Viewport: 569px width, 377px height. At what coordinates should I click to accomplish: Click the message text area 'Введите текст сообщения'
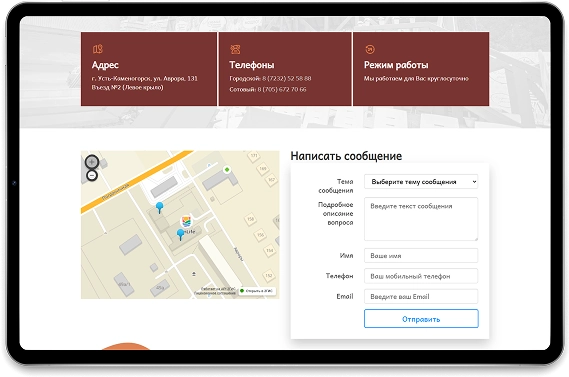pos(421,219)
